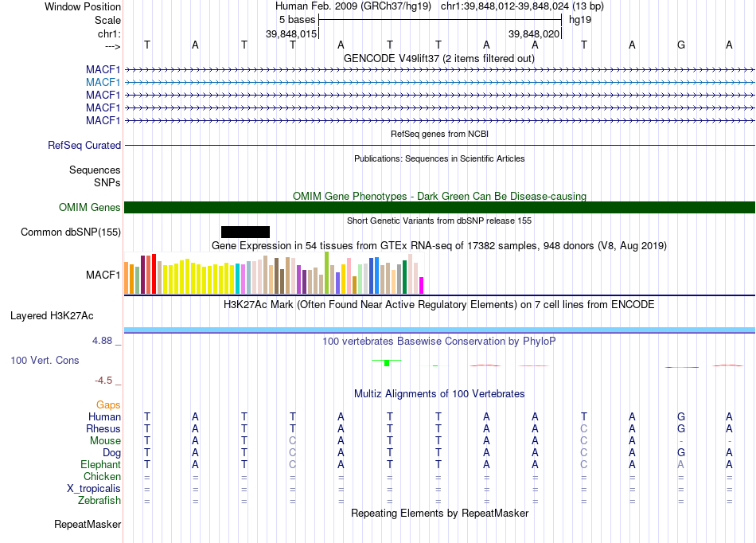Viewport: 756px width, 543px height.
Task: Click the faded A in Elephant alignment row
Action: [680, 464]
